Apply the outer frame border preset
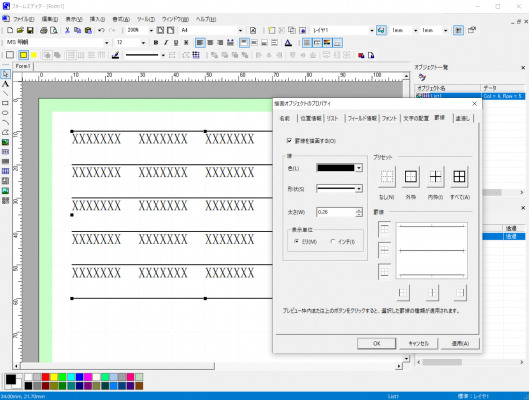 coord(411,177)
